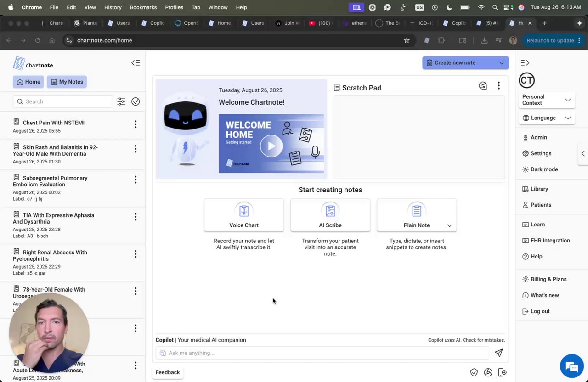The width and height of the screenshot is (588, 382).
Task: Expand the Create new note dropdown arrow
Action: (x=501, y=63)
